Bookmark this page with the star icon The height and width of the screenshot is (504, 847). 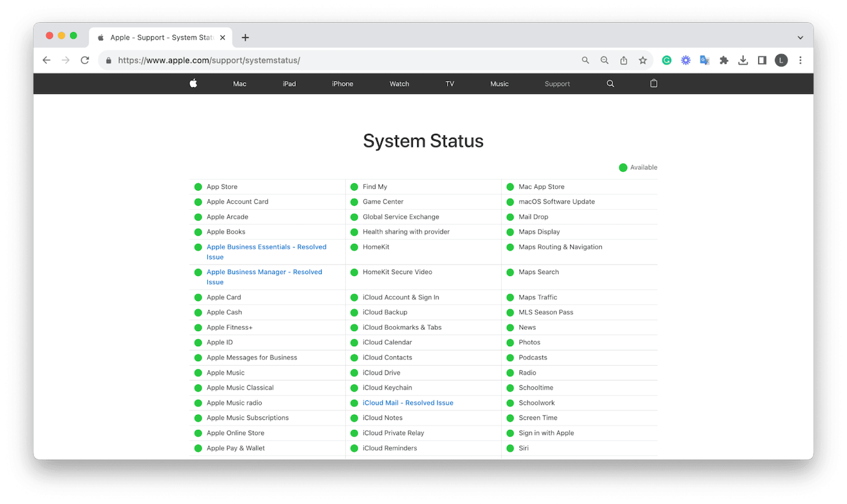(x=643, y=60)
